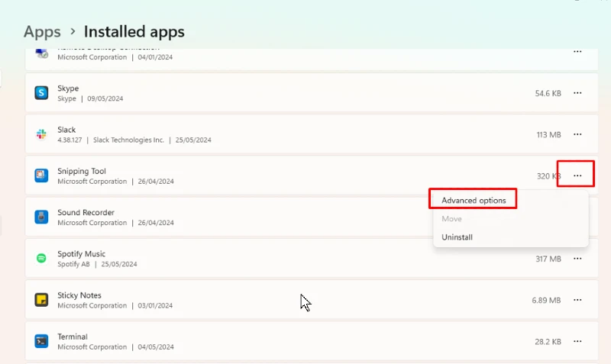Click the Sound Recorder app icon
This screenshot has width=611, height=364.
pyautogui.click(x=41, y=217)
